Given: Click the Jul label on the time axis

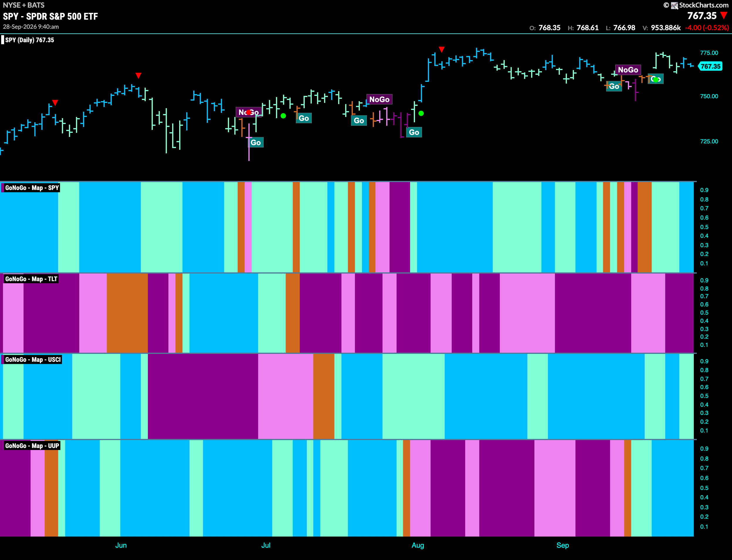Looking at the screenshot, I should [266, 545].
